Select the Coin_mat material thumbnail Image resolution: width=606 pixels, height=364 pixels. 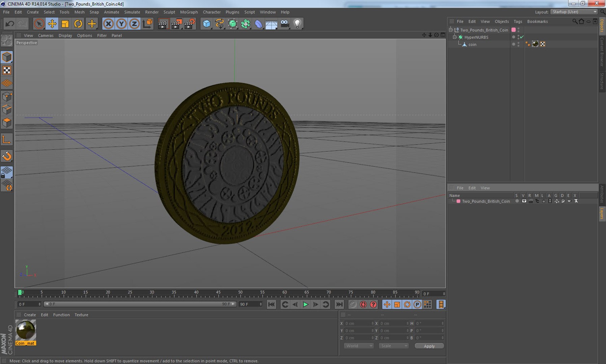[26, 330]
